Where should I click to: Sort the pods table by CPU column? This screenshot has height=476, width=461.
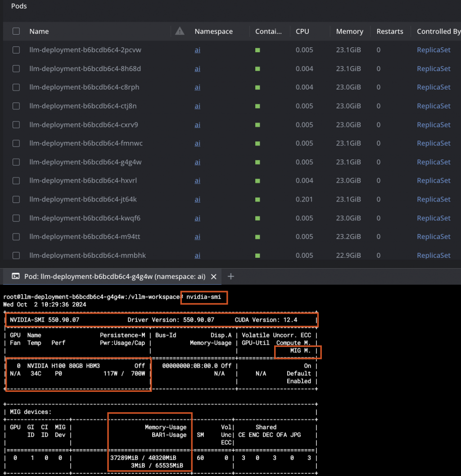[x=302, y=31]
